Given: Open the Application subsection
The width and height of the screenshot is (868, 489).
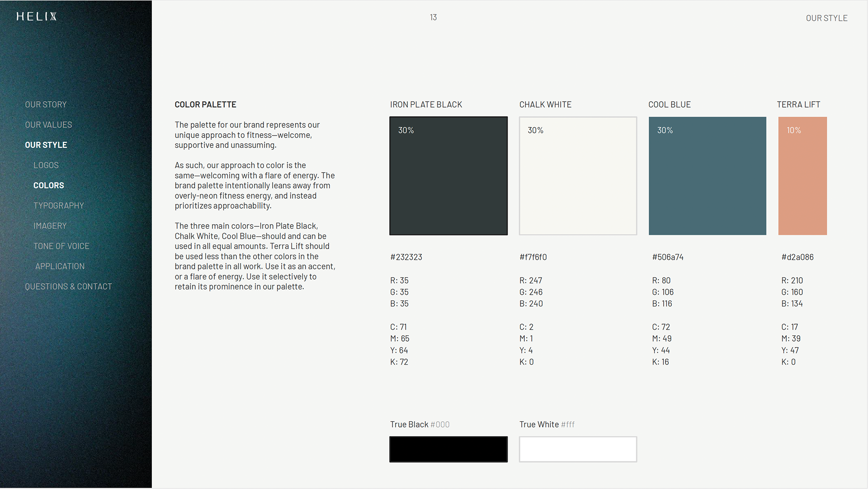Looking at the screenshot, I should pyautogui.click(x=60, y=267).
